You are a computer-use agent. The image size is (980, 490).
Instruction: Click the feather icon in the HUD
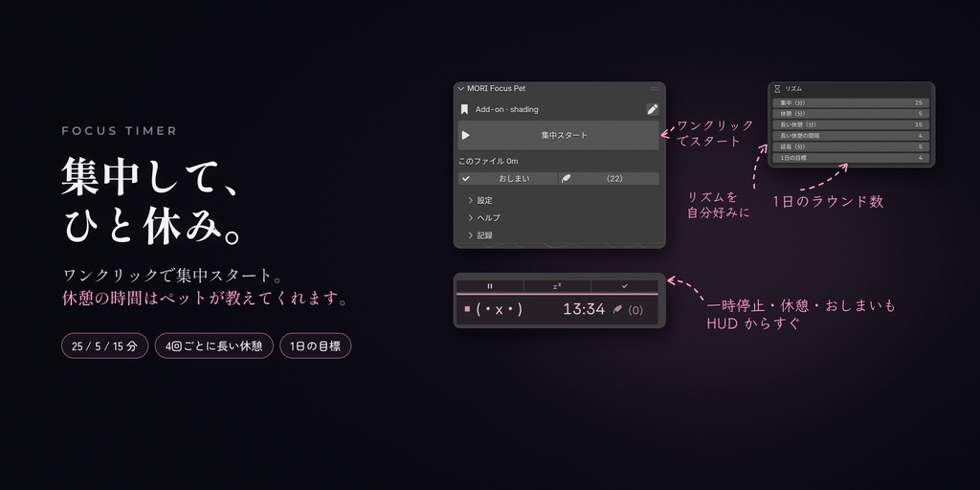(617, 309)
